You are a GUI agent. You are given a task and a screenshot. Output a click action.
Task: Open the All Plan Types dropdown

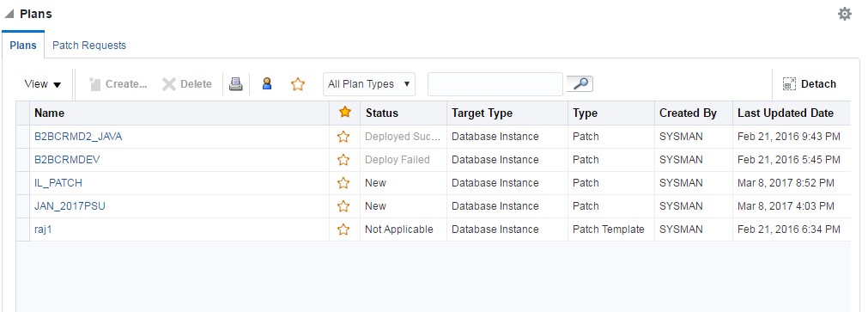pos(368,84)
